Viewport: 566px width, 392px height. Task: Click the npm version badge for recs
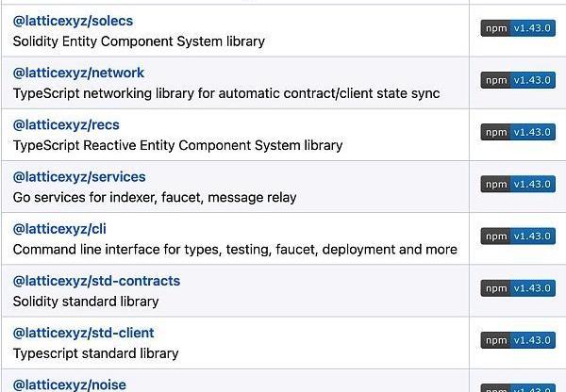pos(518,133)
